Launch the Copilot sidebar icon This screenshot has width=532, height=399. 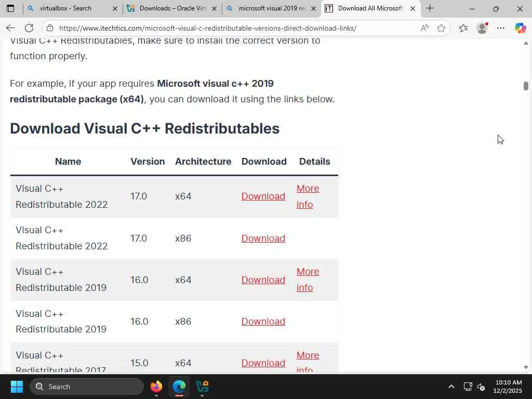[x=520, y=28]
